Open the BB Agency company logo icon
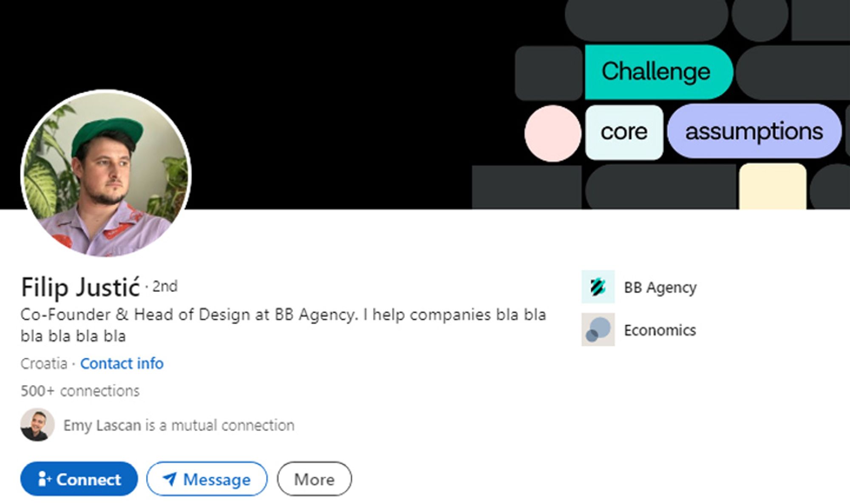The image size is (850, 504). point(598,287)
